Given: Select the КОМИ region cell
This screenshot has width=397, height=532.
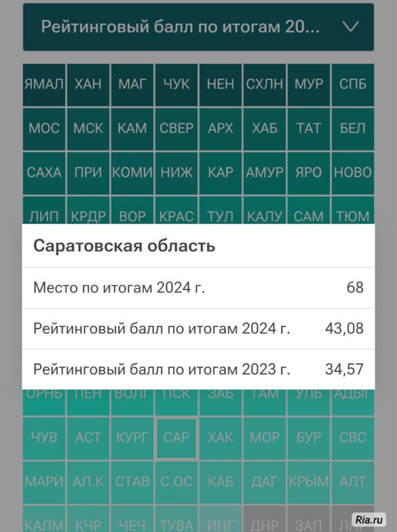Looking at the screenshot, I should click(x=132, y=172).
